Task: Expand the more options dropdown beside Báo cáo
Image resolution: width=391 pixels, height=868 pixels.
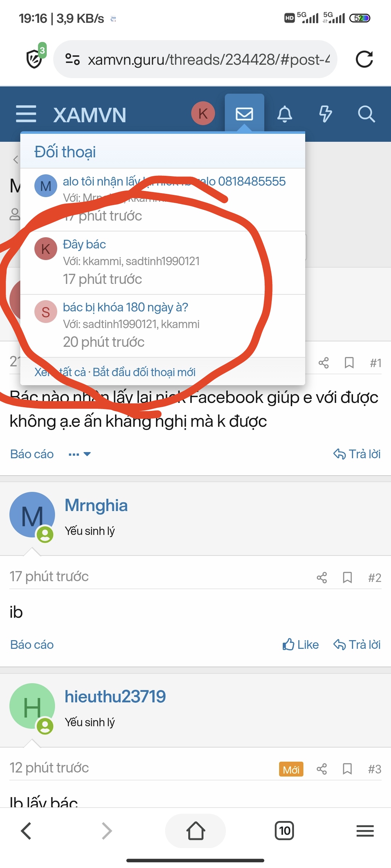Action: [x=80, y=454]
